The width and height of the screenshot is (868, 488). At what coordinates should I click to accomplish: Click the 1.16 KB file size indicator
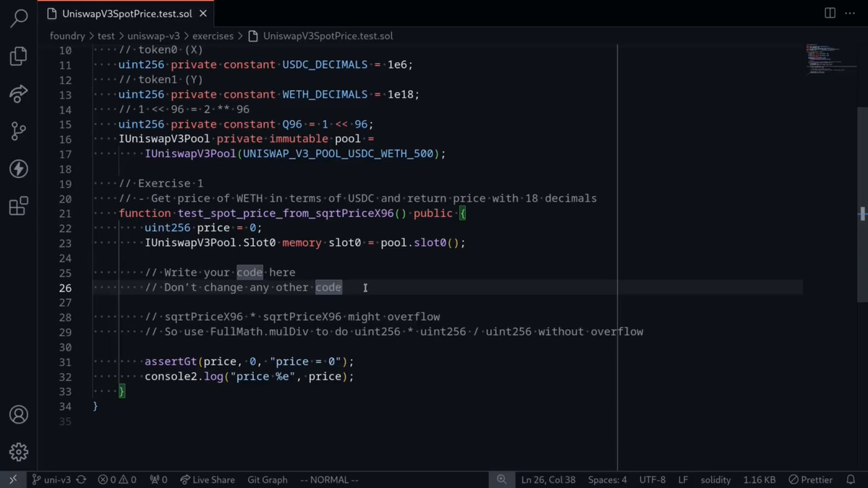click(x=759, y=479)
